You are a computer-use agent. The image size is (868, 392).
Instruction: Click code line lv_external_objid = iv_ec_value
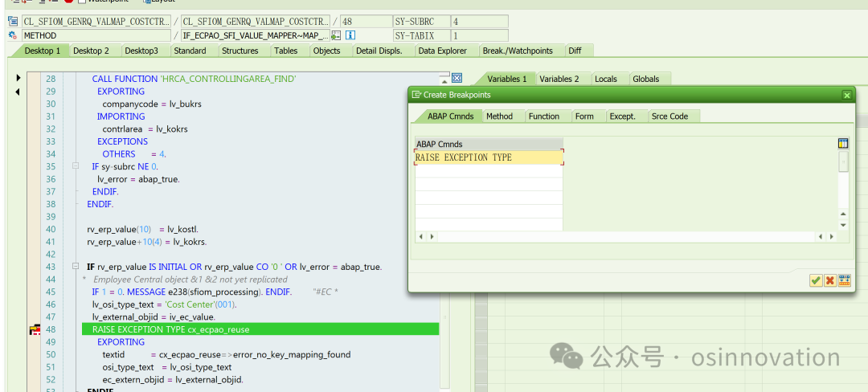(x=154, y=316)
